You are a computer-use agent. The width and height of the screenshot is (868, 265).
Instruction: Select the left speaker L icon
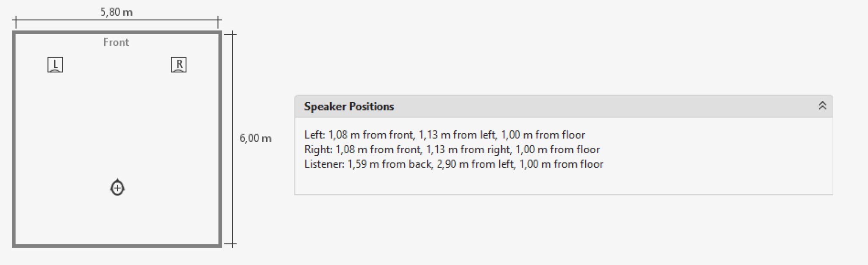point(55,65)
